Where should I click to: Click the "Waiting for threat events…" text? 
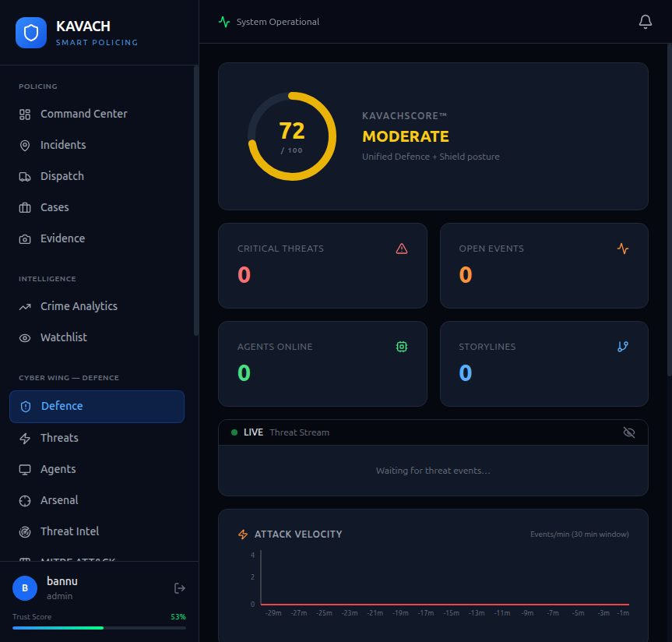pyautogui.click(x=433, y=471)
